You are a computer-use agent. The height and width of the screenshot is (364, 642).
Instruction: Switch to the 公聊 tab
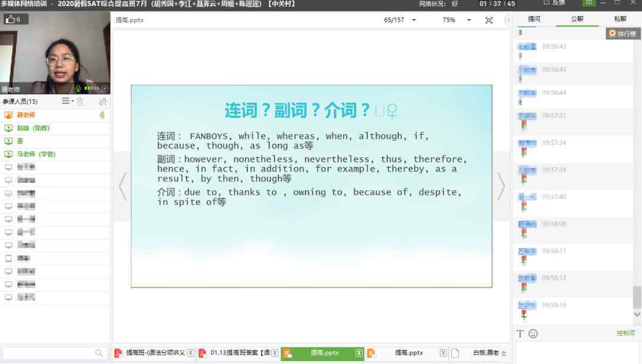(x=577, y=19)
